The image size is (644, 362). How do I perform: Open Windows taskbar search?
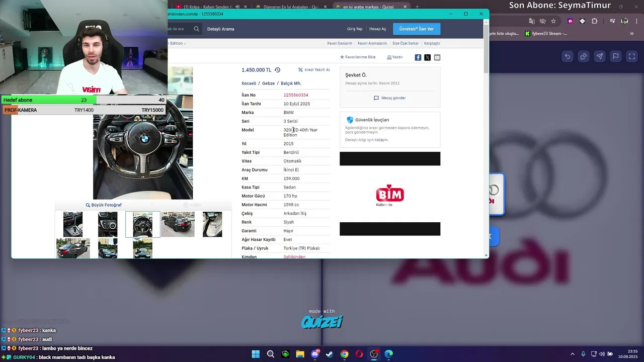(271, 354)
